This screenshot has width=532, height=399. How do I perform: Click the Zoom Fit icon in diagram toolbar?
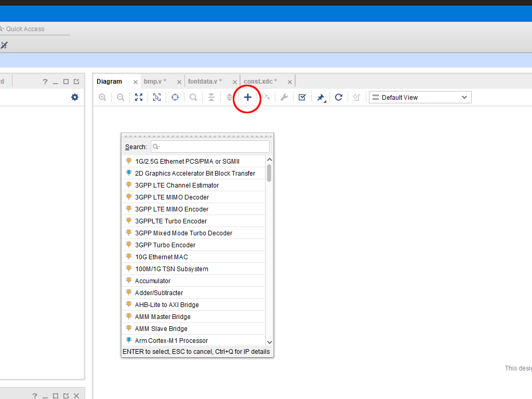coord(139,97)
